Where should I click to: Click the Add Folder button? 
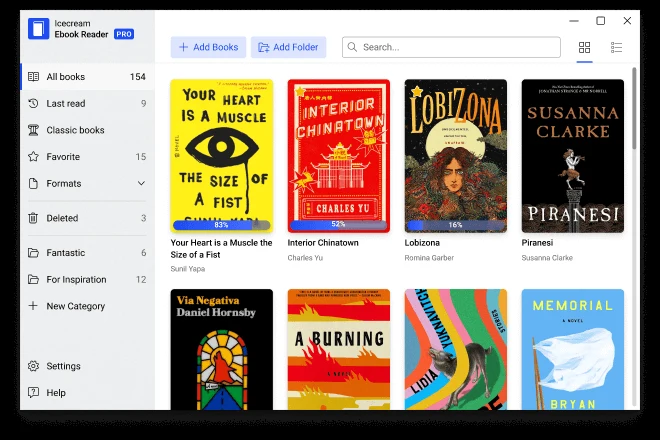point(288,47)
